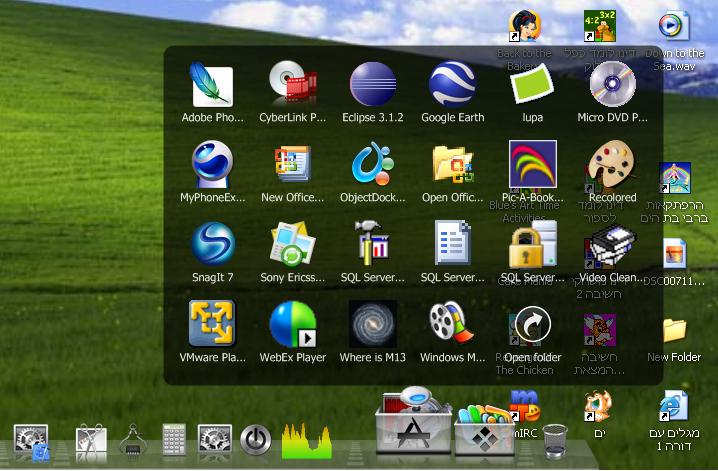Open the Open Offic... folder icon
Screen dimensions: 718x471
(x=452, y=164)
